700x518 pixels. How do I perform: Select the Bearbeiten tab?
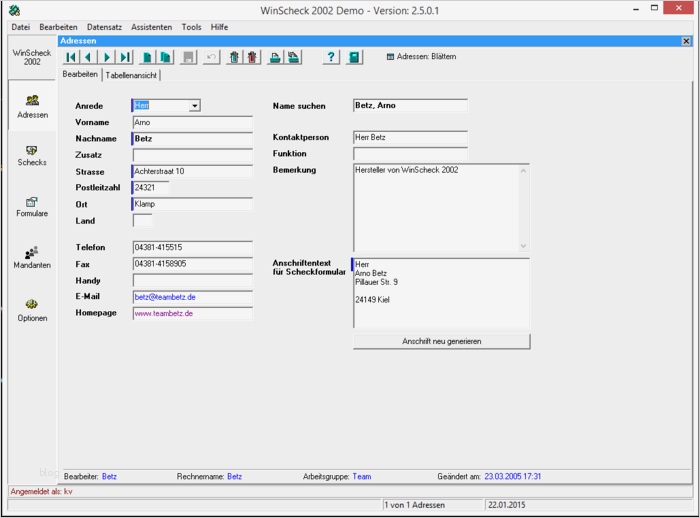click(x=80, y=74)
